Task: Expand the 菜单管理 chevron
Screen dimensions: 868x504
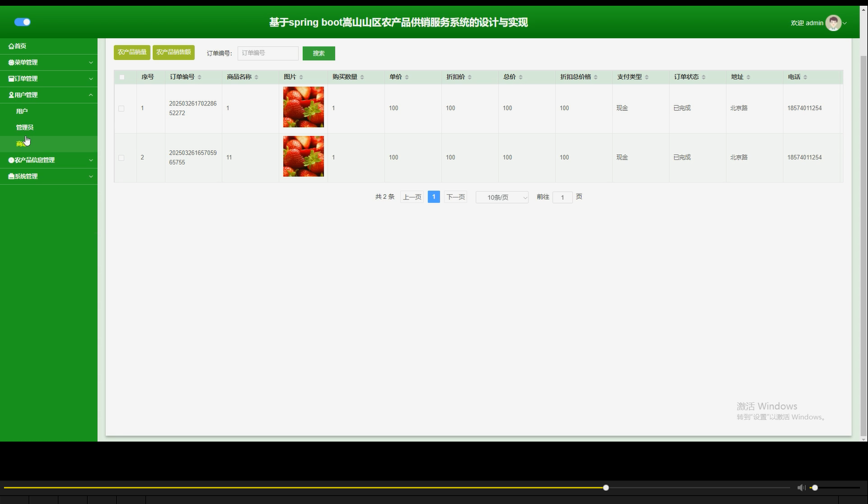Action: point(90,62)
